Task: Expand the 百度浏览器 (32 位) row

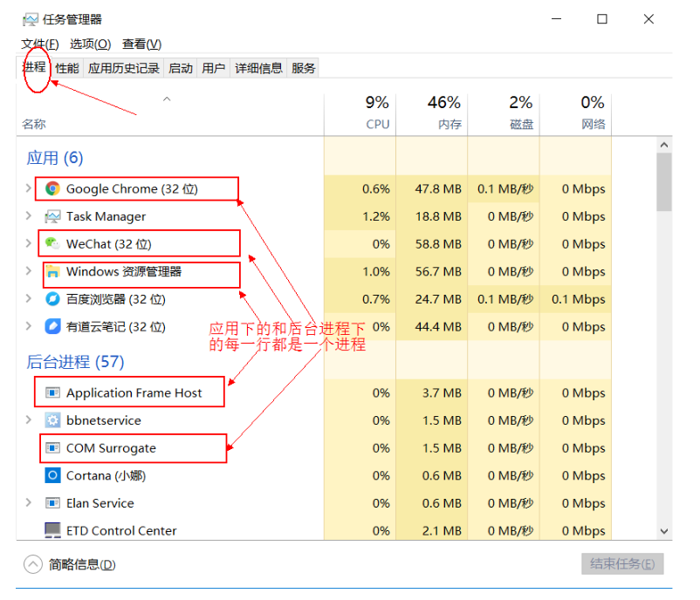Action: (29, 298)
